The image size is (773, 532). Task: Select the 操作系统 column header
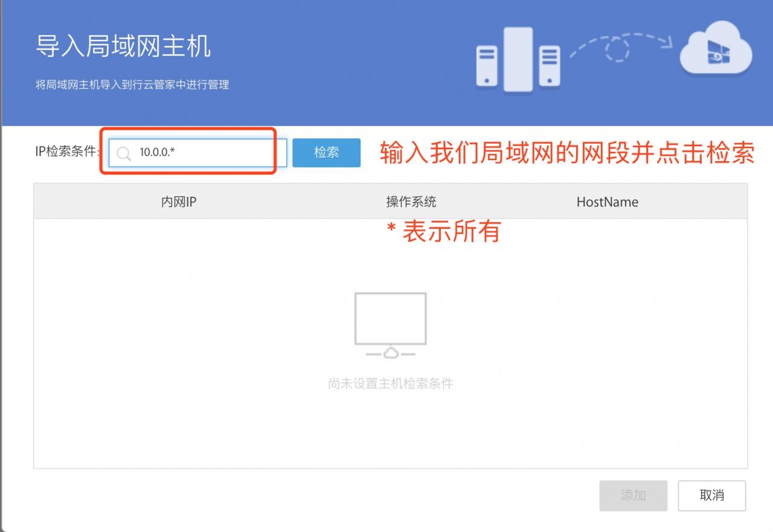[411, 202]
